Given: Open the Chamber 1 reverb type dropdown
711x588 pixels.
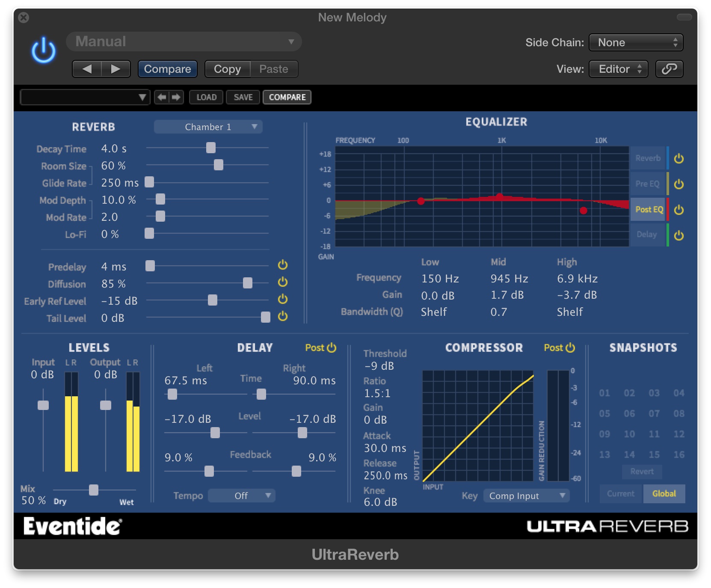Looking at the screenshot, I should 208,127.
